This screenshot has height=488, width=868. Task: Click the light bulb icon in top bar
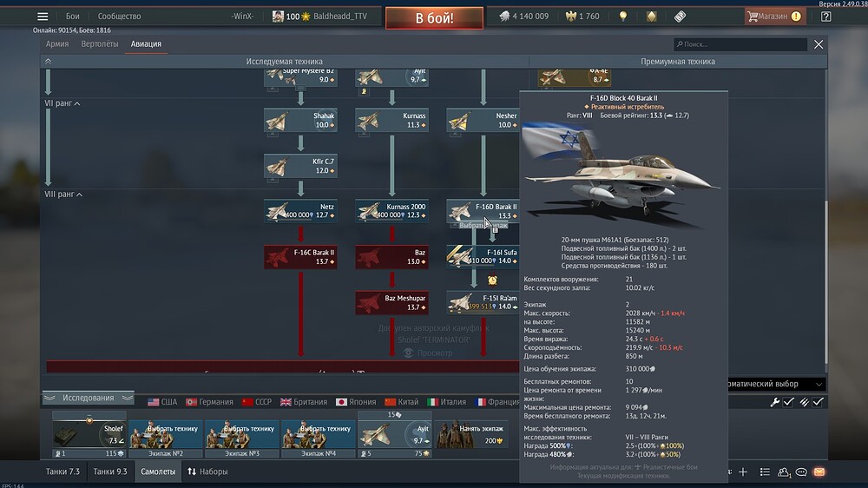[x=622, y=16]
